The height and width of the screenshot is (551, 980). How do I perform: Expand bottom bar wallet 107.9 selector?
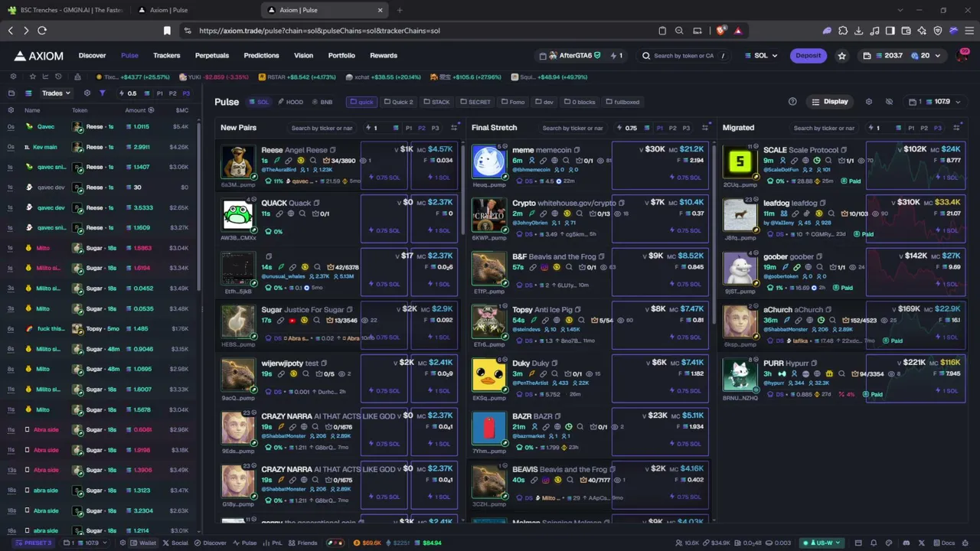tap(86, 543)
